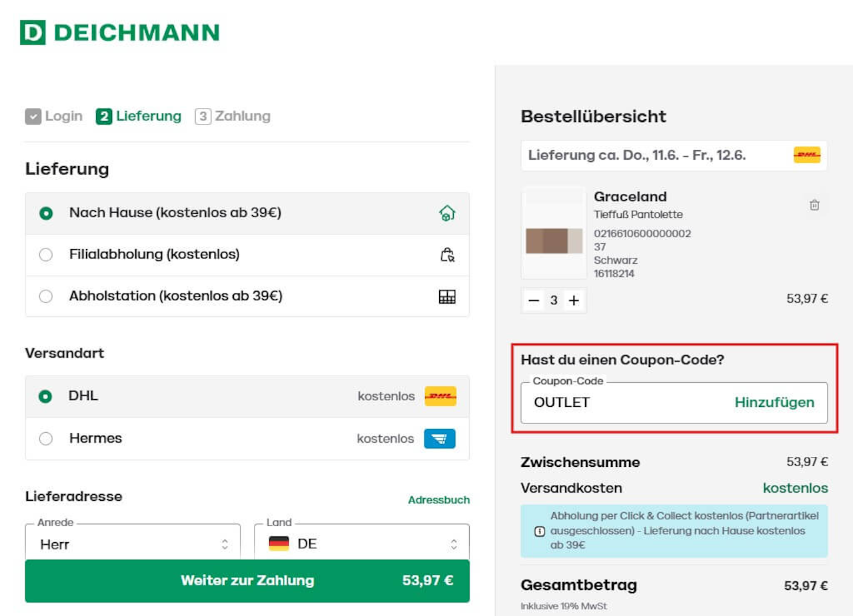Click the Filialabholung shopping bag icon

(447, 254)
